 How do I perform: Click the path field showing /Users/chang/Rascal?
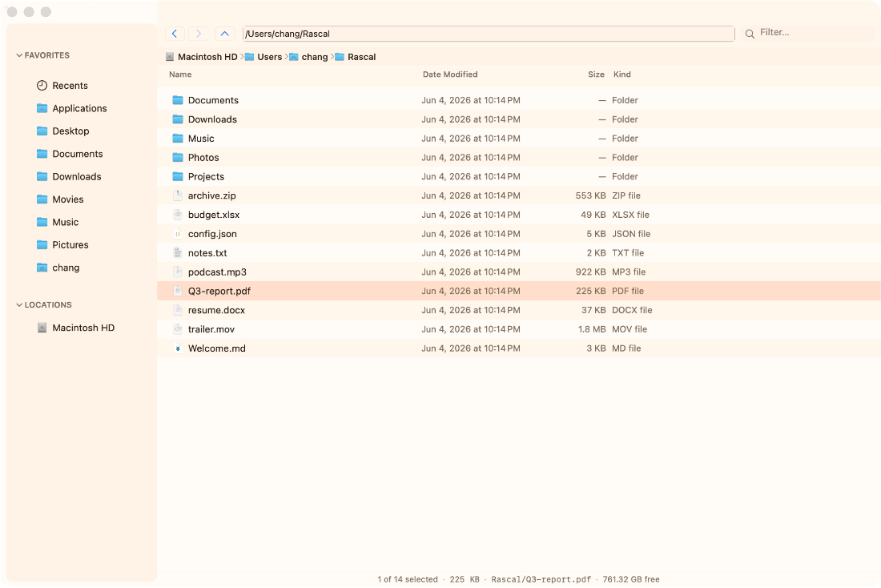tap(489, 34)
